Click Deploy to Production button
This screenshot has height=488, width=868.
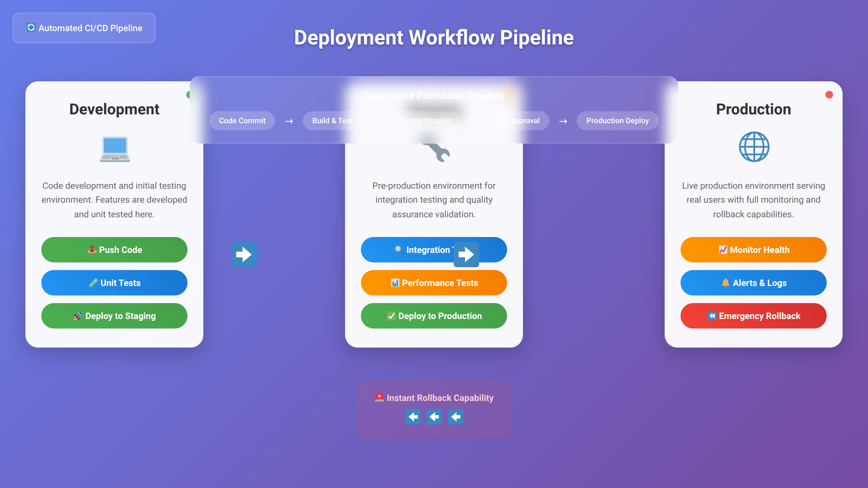(x=434, y=316)
